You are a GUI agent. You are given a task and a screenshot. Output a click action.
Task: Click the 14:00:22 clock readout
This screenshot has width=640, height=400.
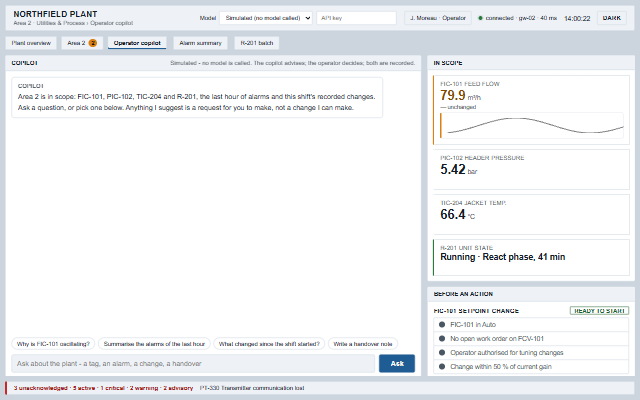click(577, 18)
